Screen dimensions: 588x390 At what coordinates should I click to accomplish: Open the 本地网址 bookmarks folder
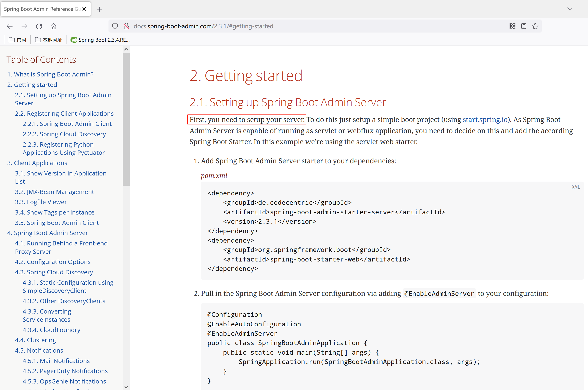(x=49, y=40)
